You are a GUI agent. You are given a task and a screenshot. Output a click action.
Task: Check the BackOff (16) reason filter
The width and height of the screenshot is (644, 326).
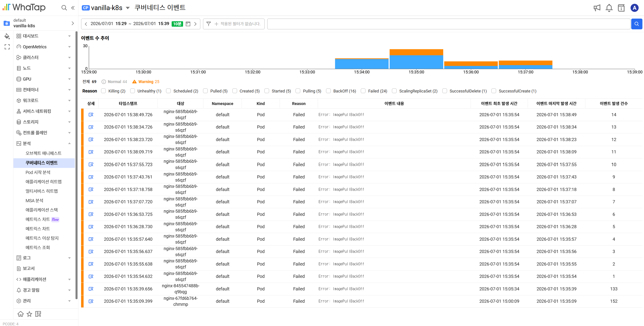click(x=328, y=91)
